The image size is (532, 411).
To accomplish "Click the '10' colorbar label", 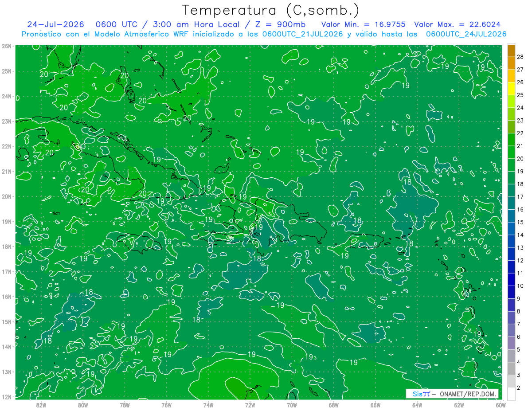I will [520, 286].
